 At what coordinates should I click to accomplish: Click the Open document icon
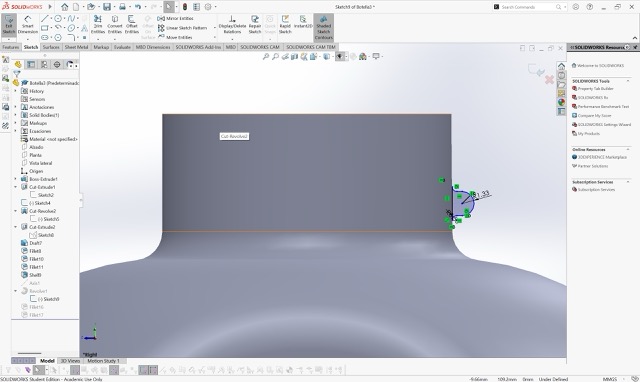[91, 7]
